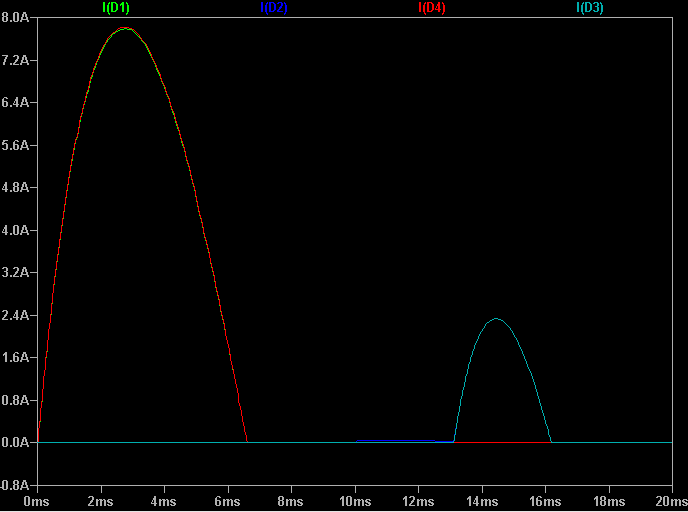688x512 pixels.
Task: Click the 0ms time axis label
Action: 36,501
